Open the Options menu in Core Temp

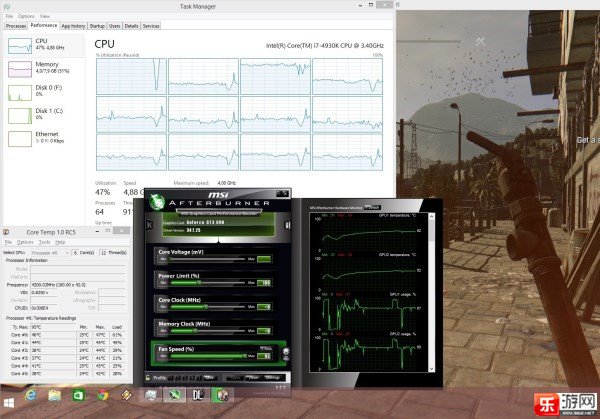tap(25, 242)
